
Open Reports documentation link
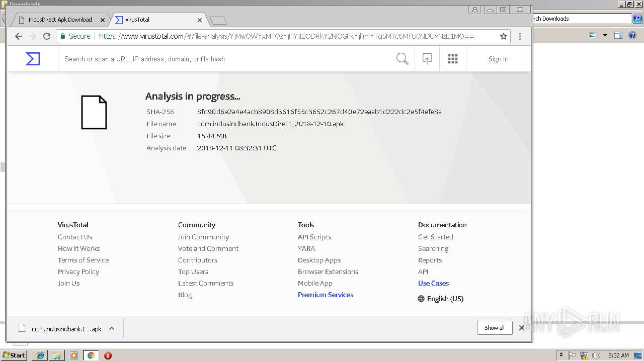(x=430, y=260)
